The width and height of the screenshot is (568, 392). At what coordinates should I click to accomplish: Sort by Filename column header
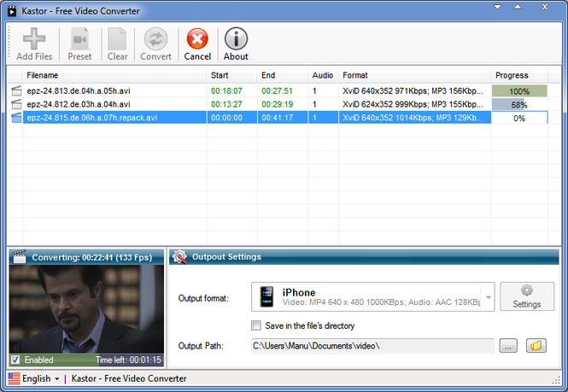coord(114,75)
